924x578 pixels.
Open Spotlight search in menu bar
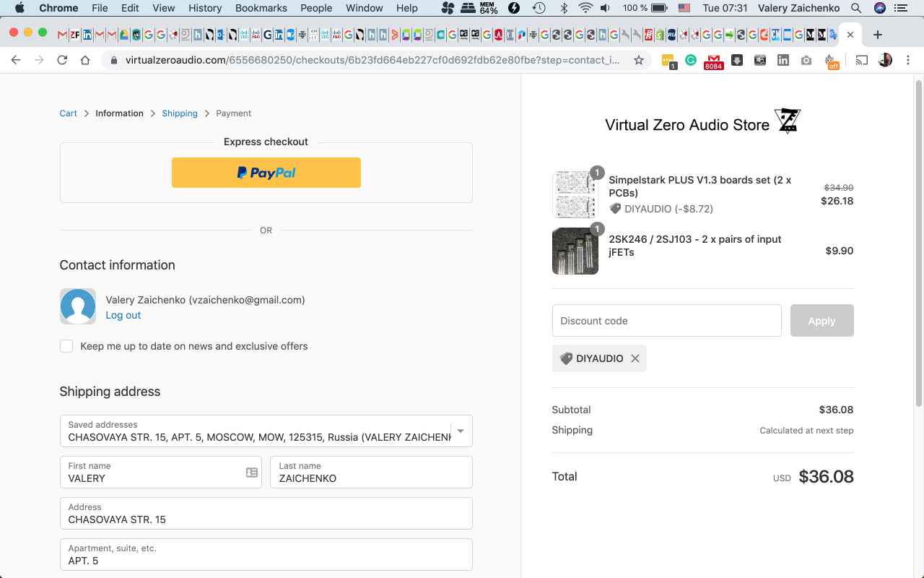click(x=856, y=8)
